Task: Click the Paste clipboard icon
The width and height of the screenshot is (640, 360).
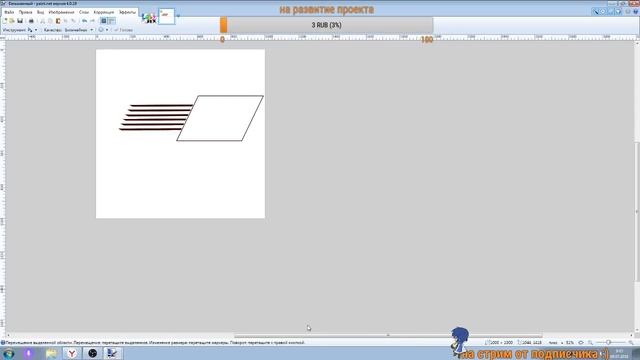Action: click(x=58, y=21)
